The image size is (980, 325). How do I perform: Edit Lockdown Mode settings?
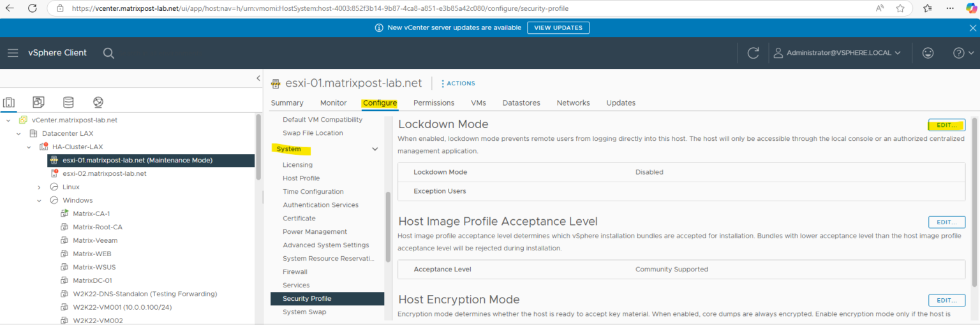pyautogui.click(x=947, y=125)
